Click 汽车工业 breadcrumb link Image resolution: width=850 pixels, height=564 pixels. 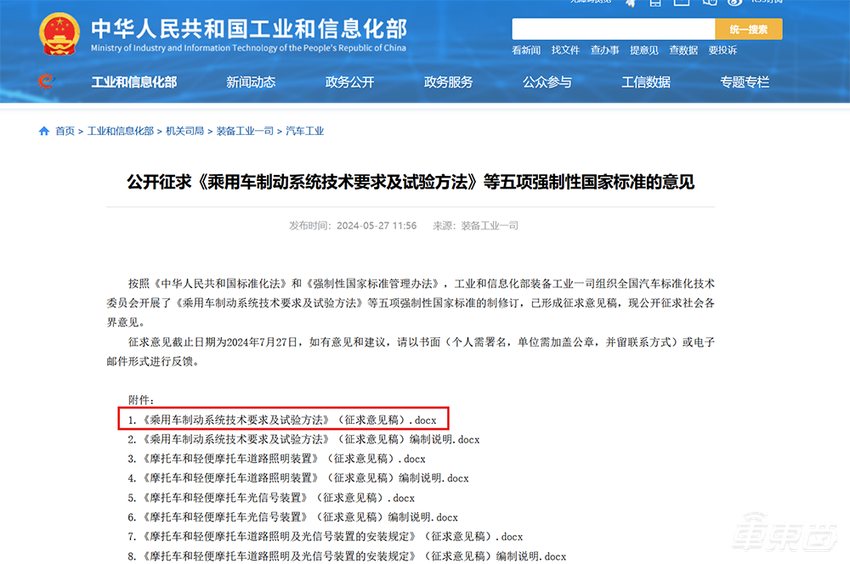pyautogui.click(x=305, y=131)
